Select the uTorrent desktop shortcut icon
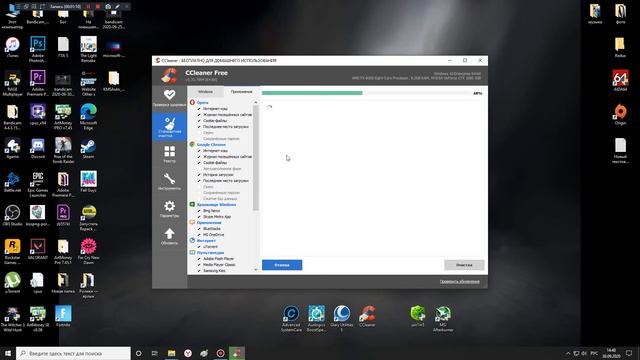 [13, 282]
